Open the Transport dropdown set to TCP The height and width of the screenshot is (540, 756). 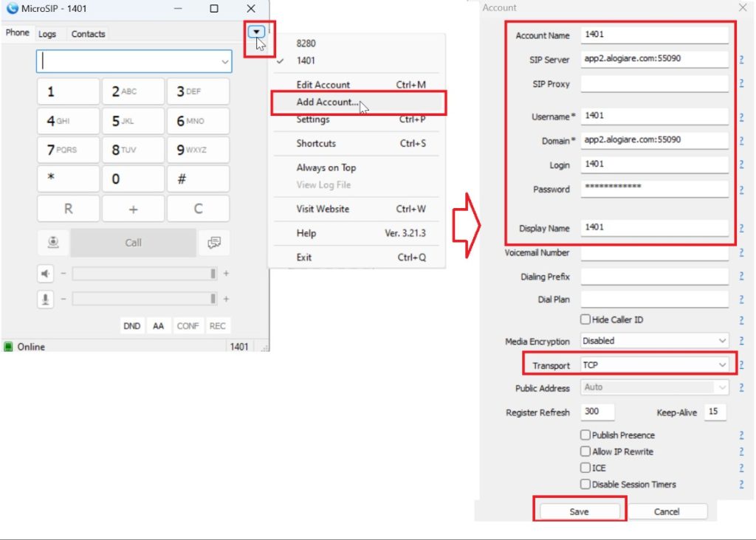point(654,364)
